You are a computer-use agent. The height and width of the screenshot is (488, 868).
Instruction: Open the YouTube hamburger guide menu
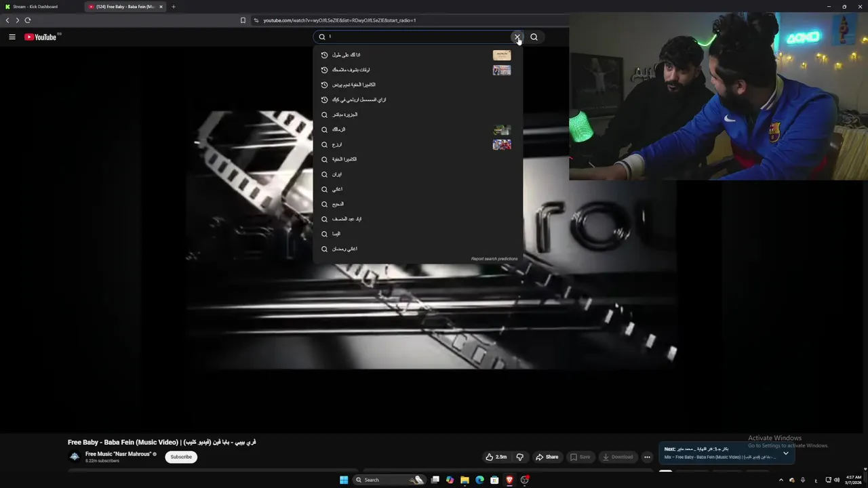point(12,37)
